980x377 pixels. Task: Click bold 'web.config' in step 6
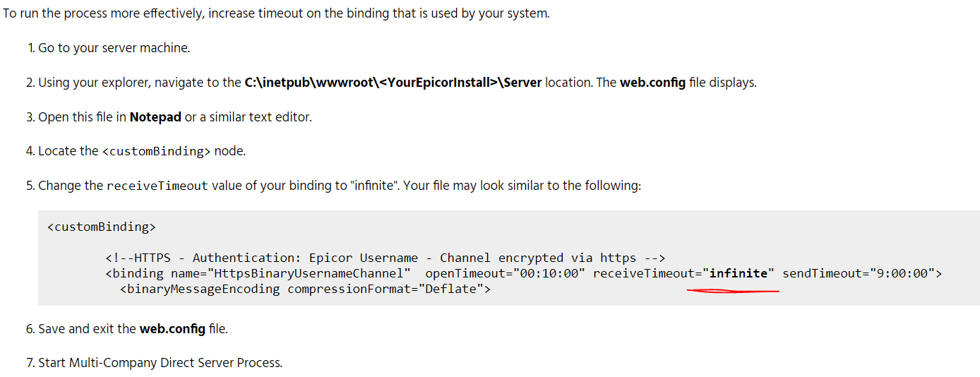172,329
